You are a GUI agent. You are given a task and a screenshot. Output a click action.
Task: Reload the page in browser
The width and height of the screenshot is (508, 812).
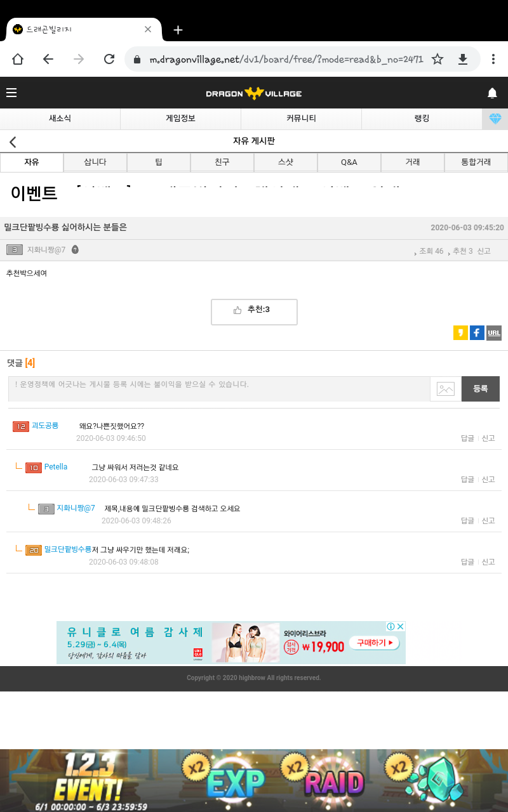(x=109, y=59)
